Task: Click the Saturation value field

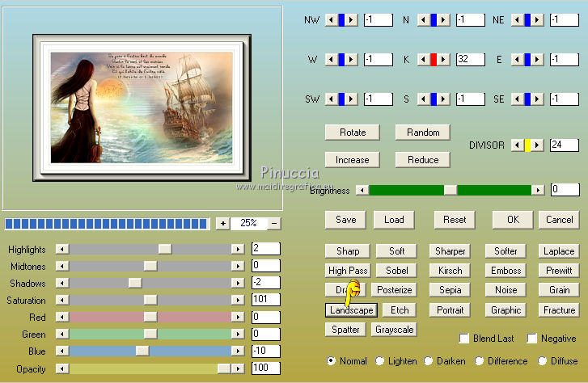Action: [x=266, y=300]
